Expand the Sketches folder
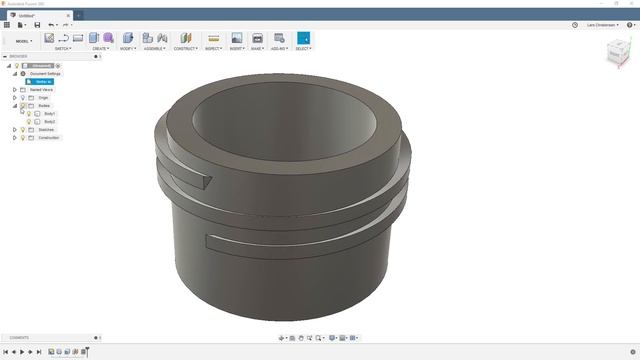640x360 pixels. 15,130
